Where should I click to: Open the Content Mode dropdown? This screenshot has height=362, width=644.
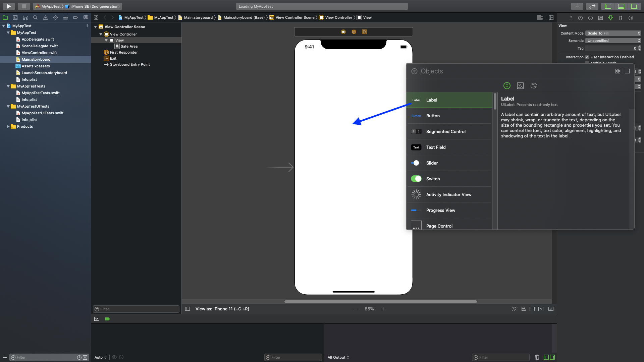coord(613,33)
